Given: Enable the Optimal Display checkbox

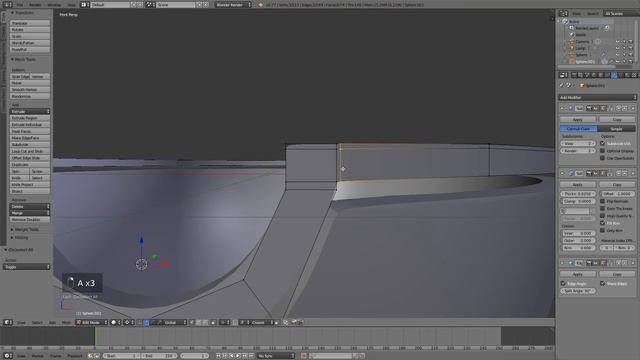Looking at the screenshot, I should [x=602, y=151].
